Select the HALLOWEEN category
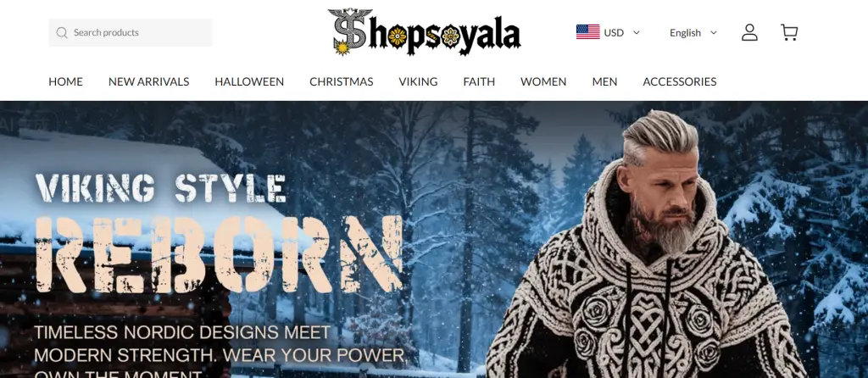Image resolution: width=868 pixels, height=378 pixels. [x=249, y=82]
